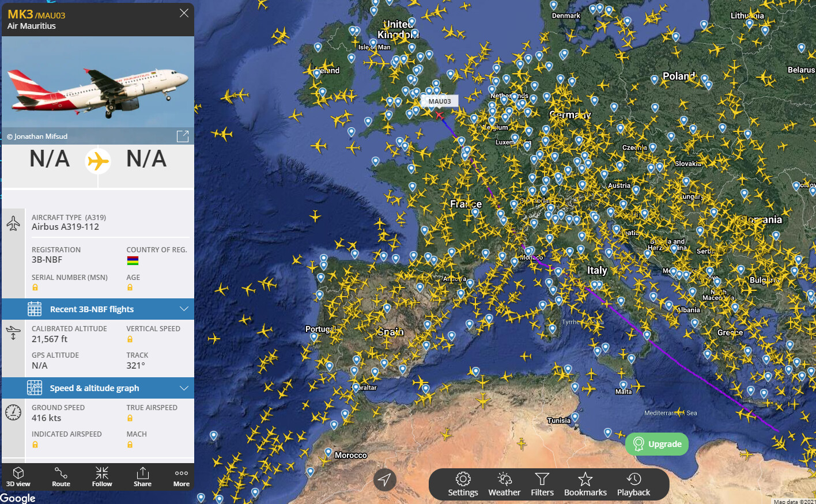Open map Settings
This screenshot has height=504, width=816.
463,484
